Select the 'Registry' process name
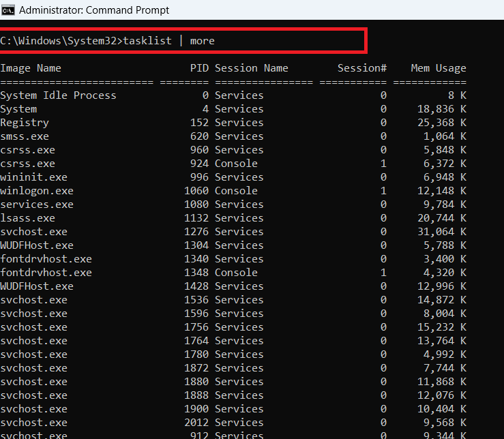504x439 pixels. point(25,123)
